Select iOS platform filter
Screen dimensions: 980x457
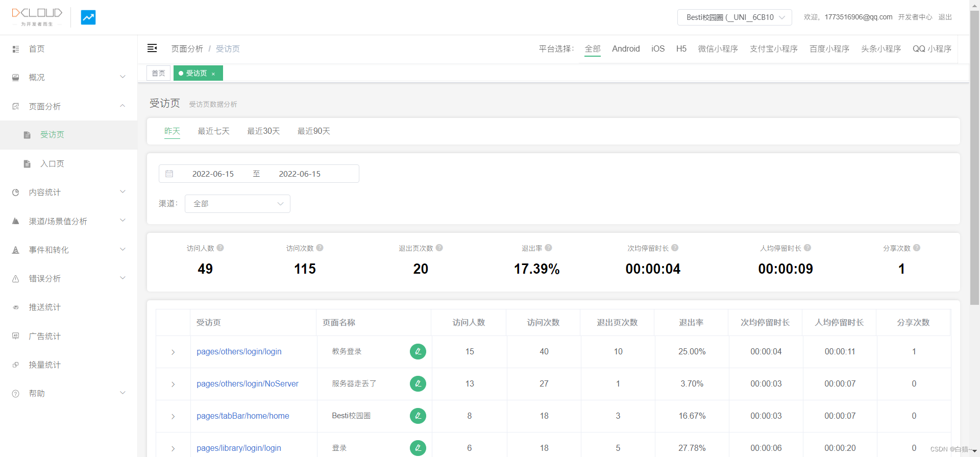658,49
